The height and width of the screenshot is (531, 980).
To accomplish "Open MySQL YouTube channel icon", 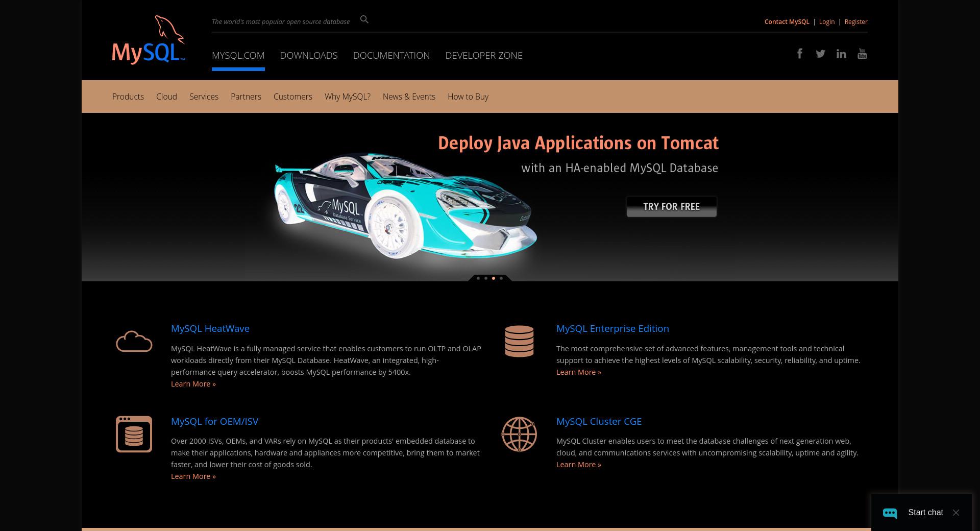I will (862, 54).
